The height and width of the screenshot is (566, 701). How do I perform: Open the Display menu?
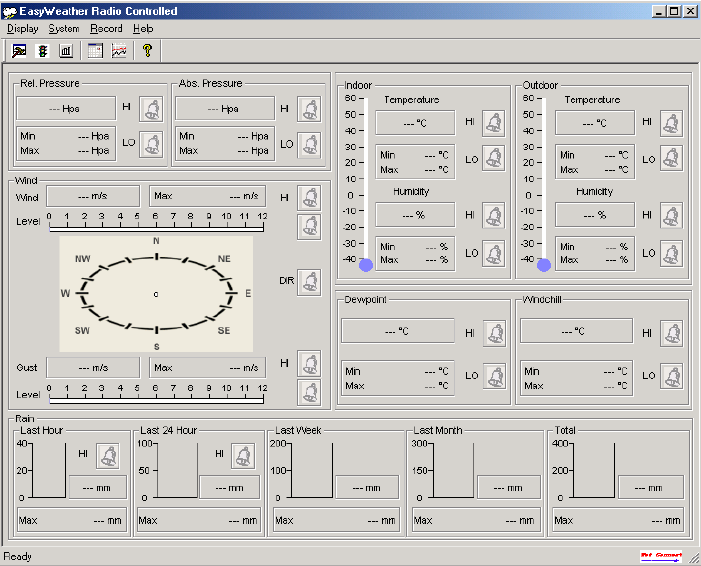(23, 29)
